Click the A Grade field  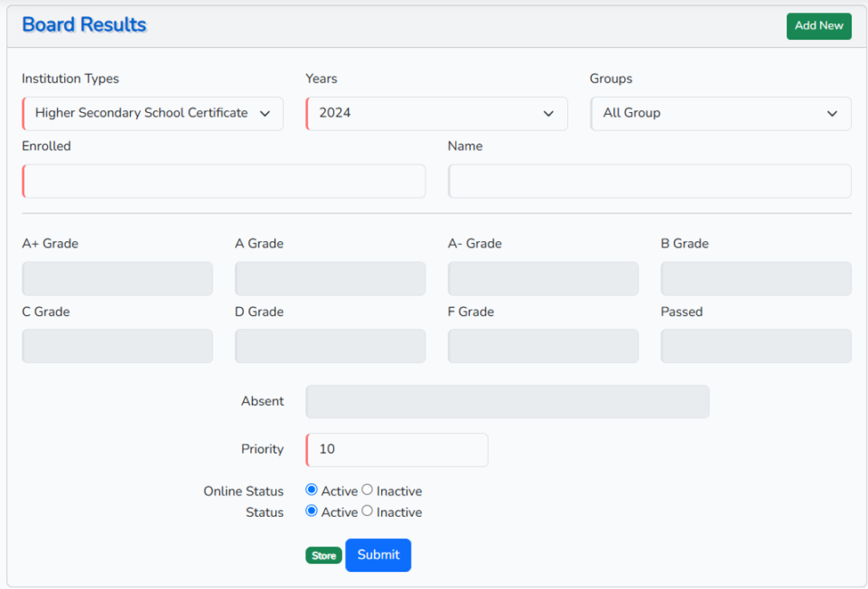329,278
